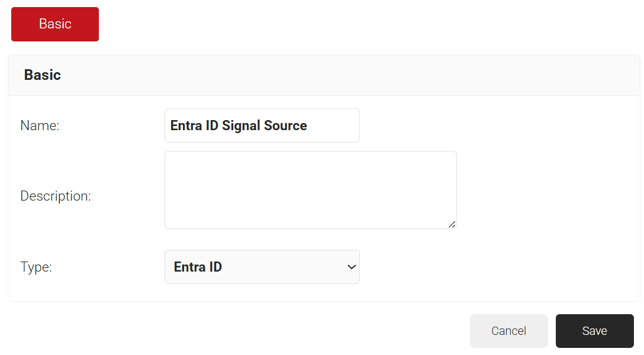Save the signal source settings
Image resolution: width=644 pixels, height=355 pixels.
[x=594, y=331]
